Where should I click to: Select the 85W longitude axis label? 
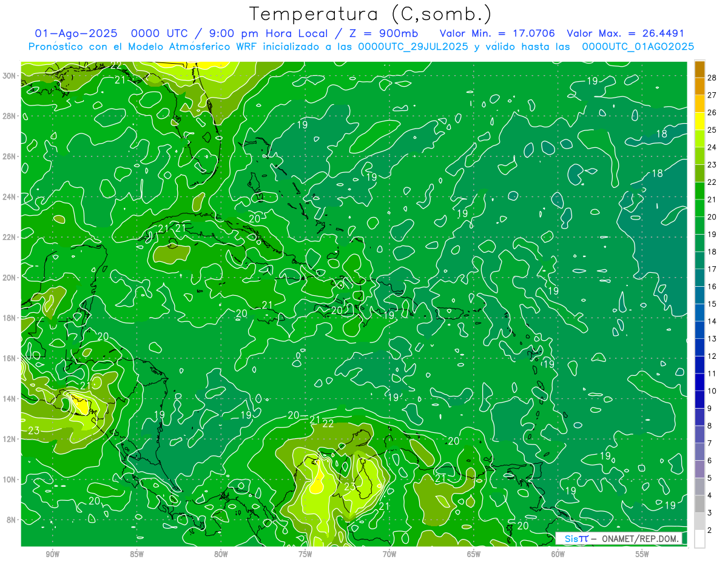coord(136,554)
